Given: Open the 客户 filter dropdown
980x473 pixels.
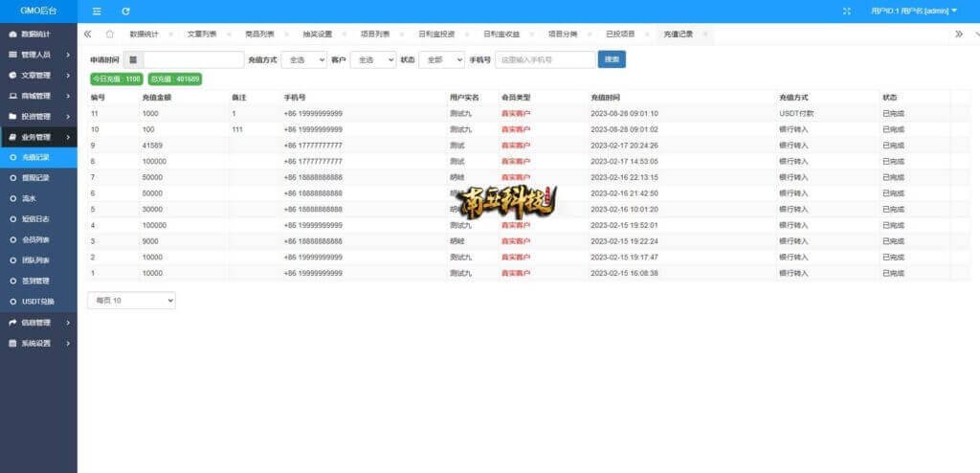Looking at the screenshot, I should click(x=372, y=59).
